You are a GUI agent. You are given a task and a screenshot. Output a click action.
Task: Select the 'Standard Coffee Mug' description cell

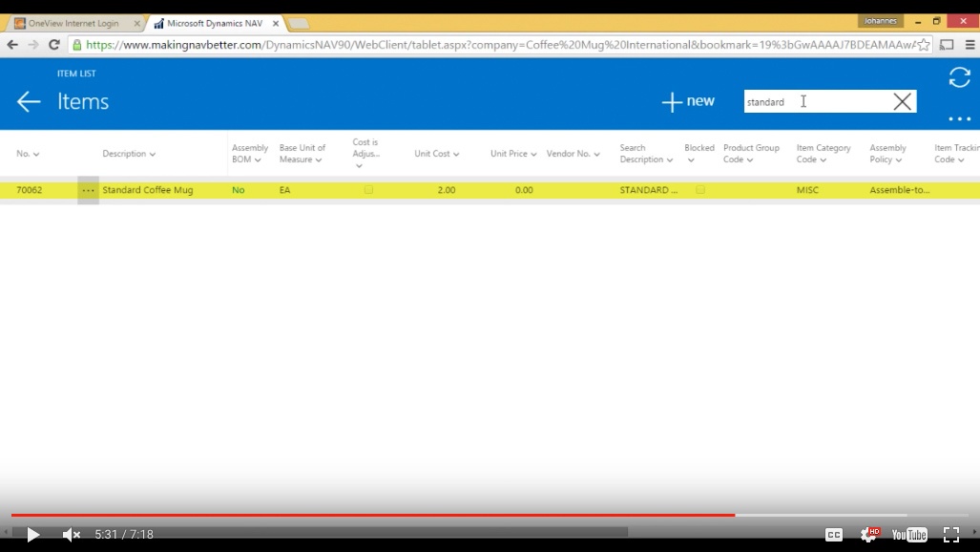pos(148,190)
